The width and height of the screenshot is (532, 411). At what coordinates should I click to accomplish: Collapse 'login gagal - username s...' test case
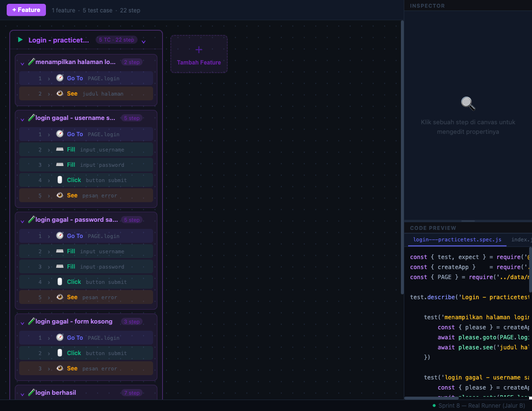22,119
